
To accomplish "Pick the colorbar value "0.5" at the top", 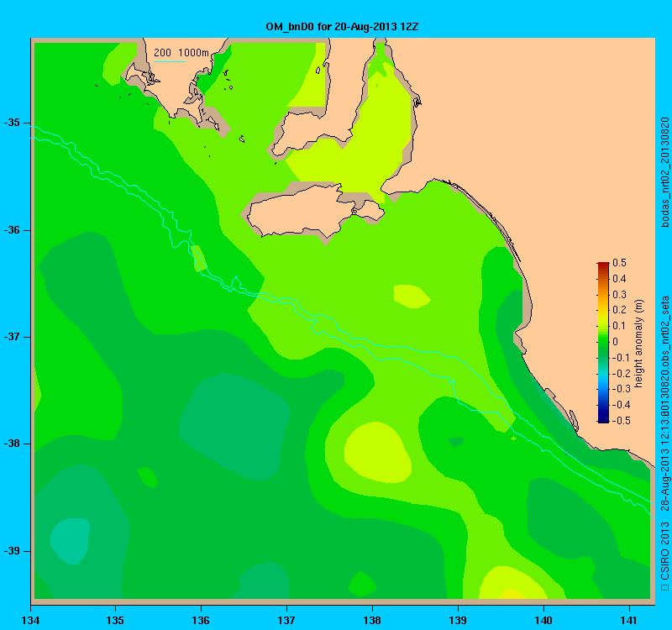I will click(620, 263).
